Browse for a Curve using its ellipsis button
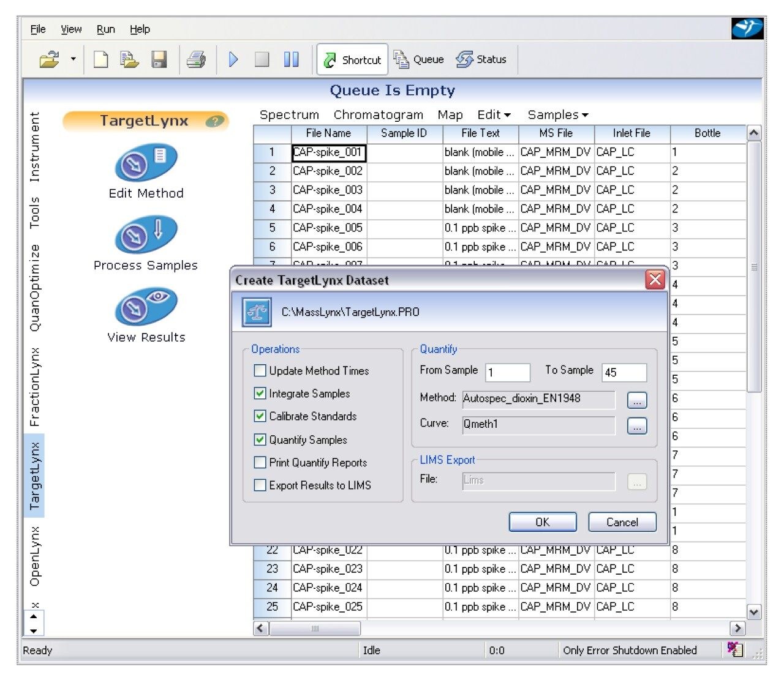The width and height of the screenshot is (784, 680). tap(636, 425)
